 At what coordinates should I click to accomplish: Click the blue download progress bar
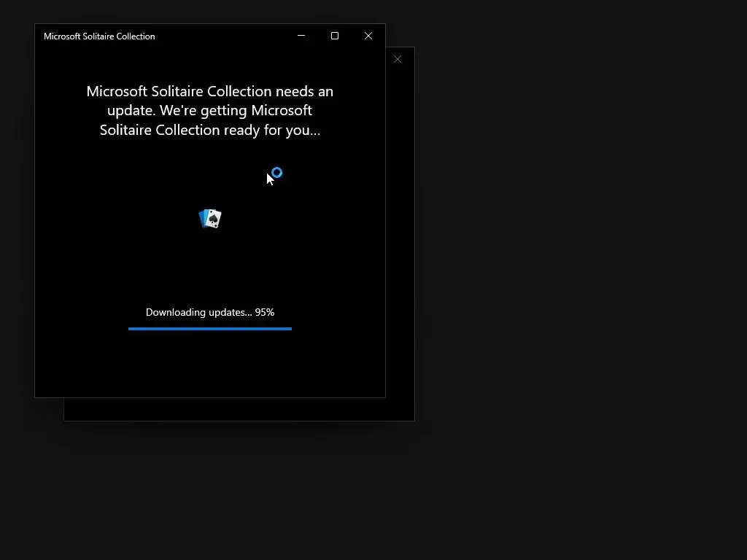[210, 329]
